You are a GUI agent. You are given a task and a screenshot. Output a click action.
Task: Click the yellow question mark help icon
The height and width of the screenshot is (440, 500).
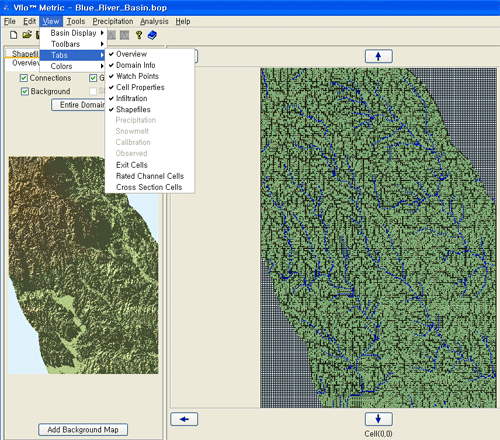coord(139,35)
